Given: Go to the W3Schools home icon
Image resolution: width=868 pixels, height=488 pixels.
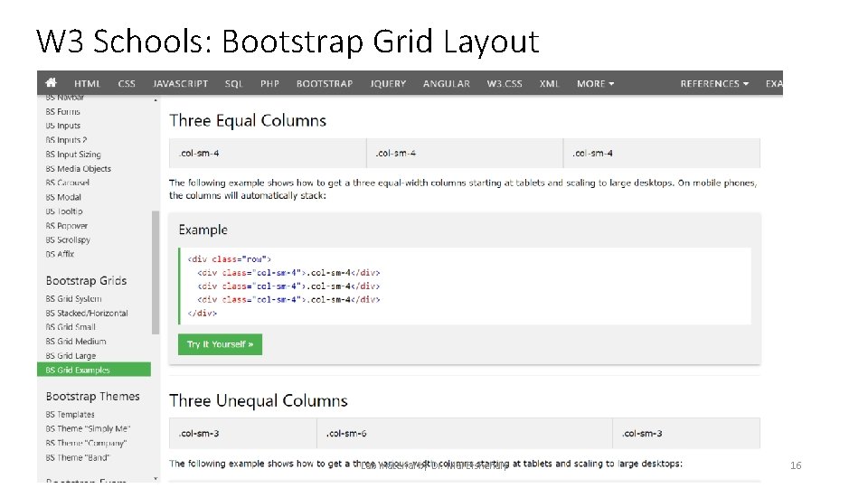Looking at the screenshot, I should pos(51,83).
